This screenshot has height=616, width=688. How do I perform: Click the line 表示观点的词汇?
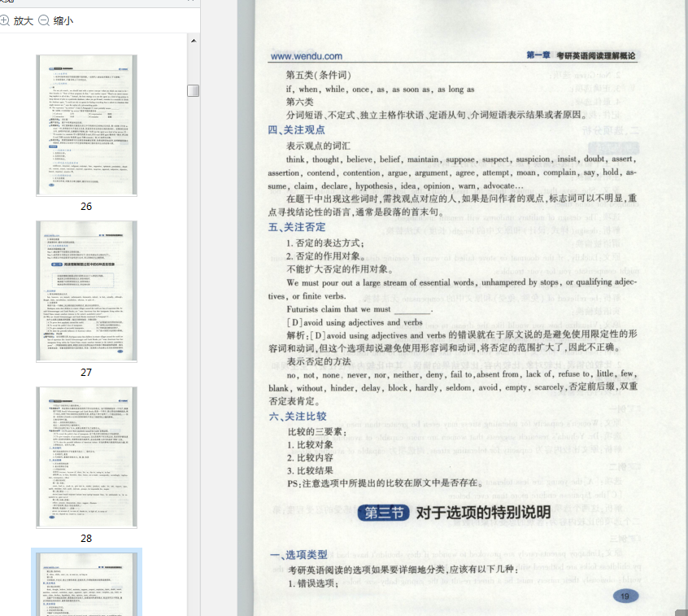(318, 146)
